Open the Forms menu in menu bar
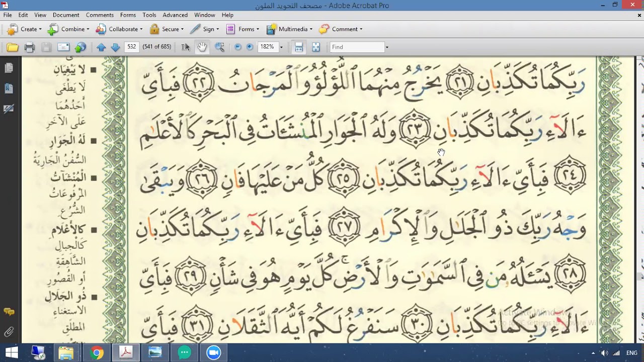The height and width of the screenshot is (362, 644). [128, 15]
